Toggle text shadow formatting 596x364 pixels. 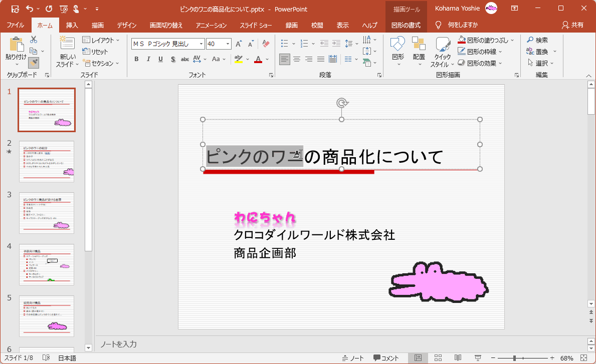pyautogui.click(x=173, y=60)
